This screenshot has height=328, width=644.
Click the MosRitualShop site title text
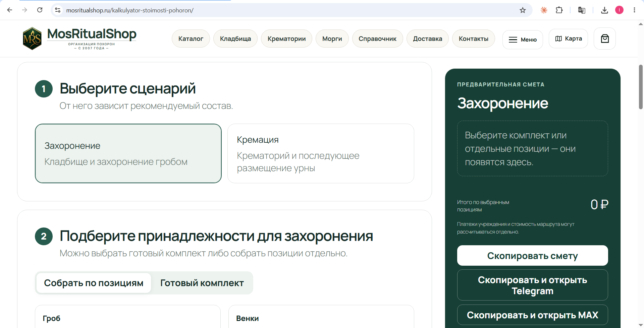point(92,34)
